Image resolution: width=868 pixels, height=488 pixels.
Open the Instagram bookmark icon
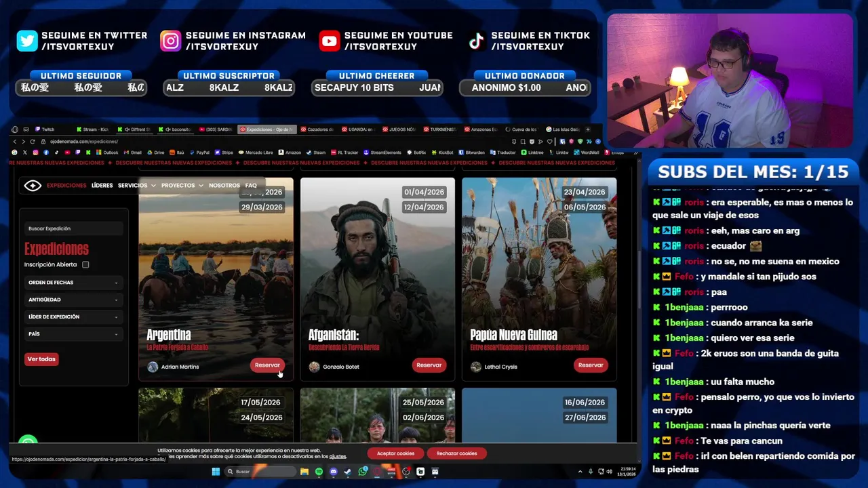[x=35, y=152]
